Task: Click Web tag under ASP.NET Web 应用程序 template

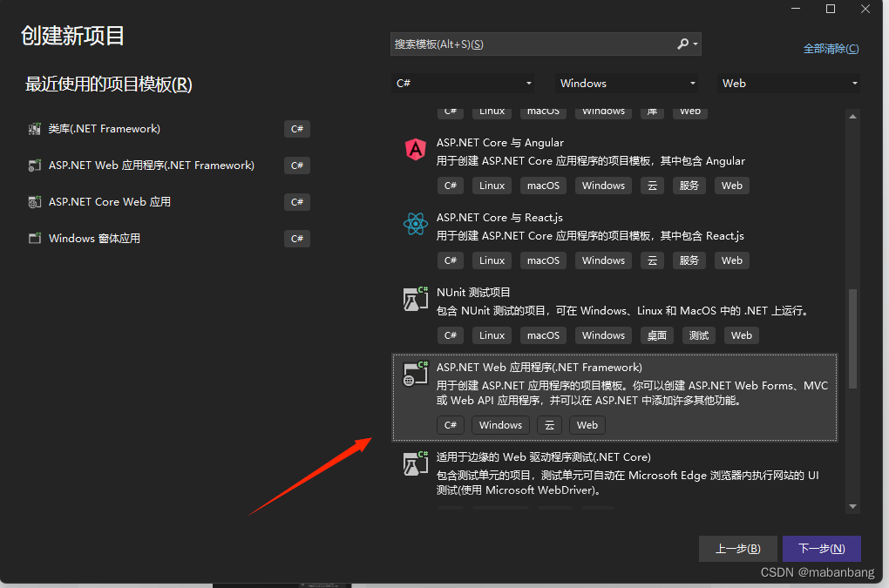Action: point(587,425)
